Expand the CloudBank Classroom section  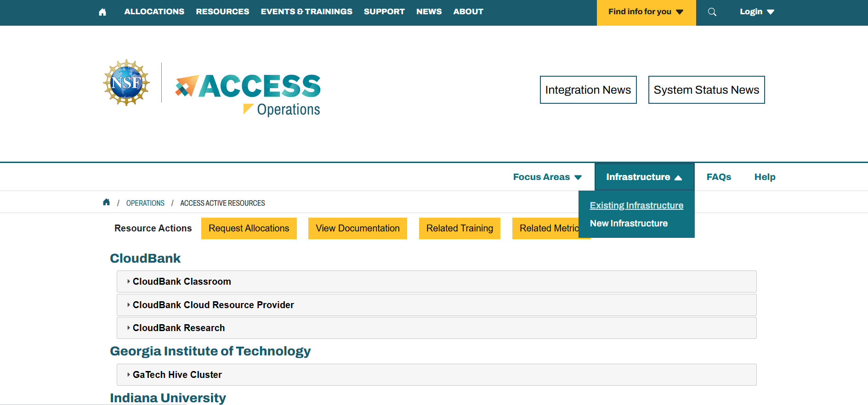[x=437, y=281]
